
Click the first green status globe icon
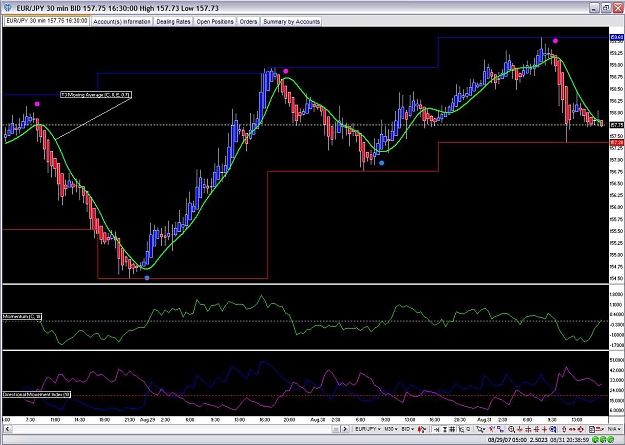pyautogui.click(x=596, y=439)
